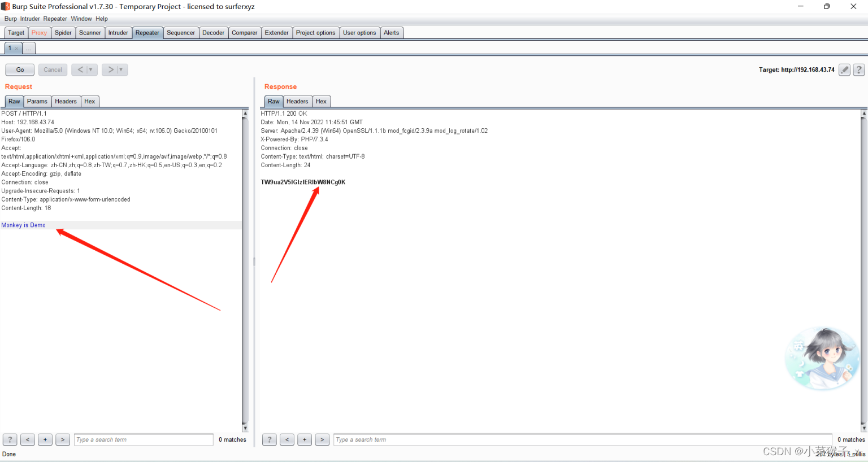Click the 'Content-Length: 24' response header
Image resolution: width=868 pixels, height=462 pixels.
[x=285, y=165]
